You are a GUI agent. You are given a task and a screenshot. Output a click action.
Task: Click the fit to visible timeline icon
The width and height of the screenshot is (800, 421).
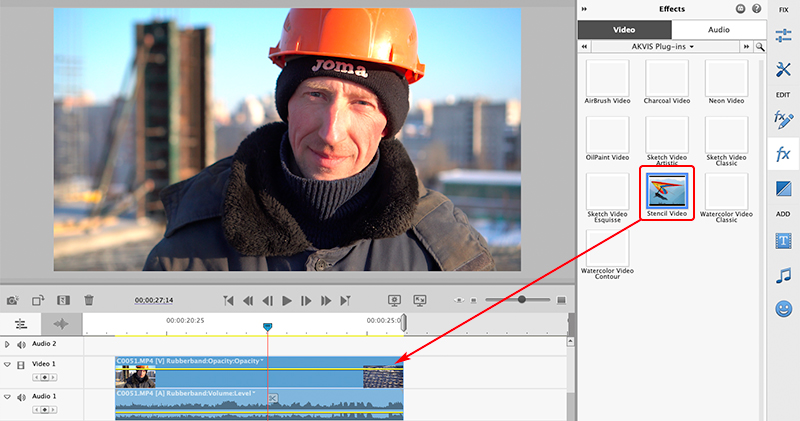point(459,300)
